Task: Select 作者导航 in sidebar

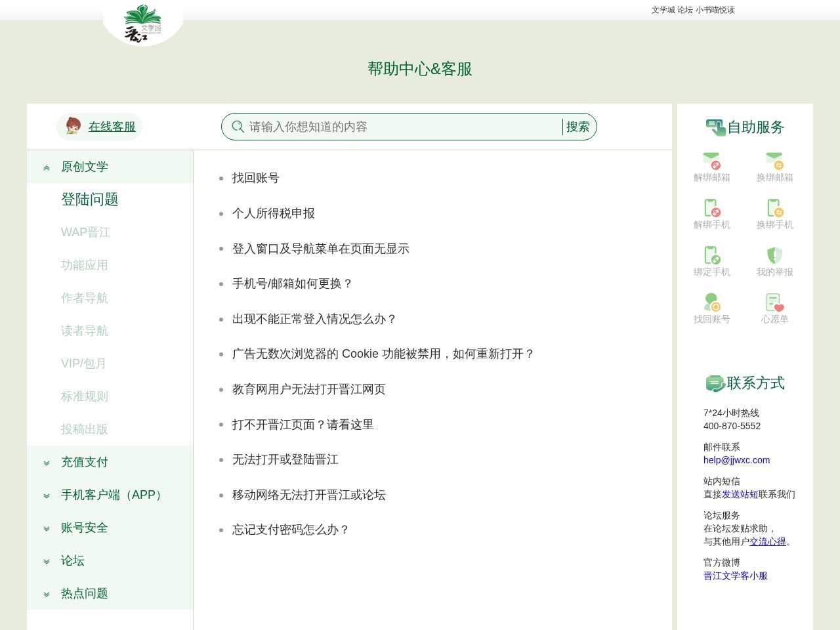Action: (85, 298)
